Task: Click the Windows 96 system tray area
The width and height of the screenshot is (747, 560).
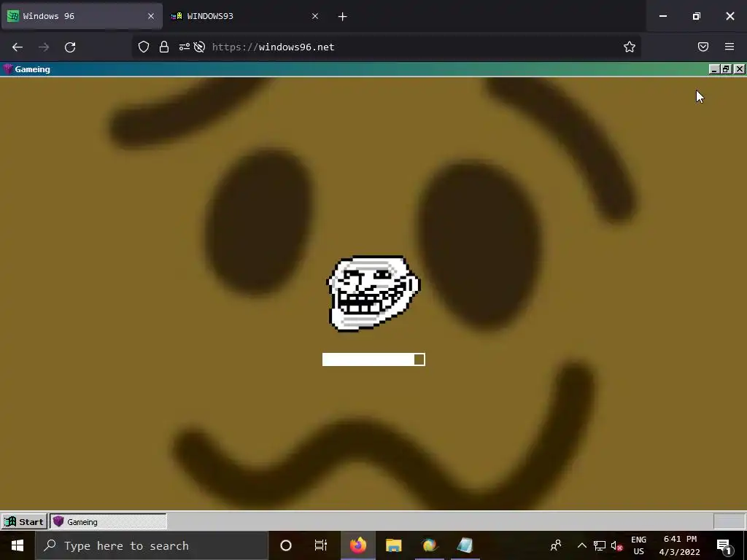Action: [x=729, y=522]
